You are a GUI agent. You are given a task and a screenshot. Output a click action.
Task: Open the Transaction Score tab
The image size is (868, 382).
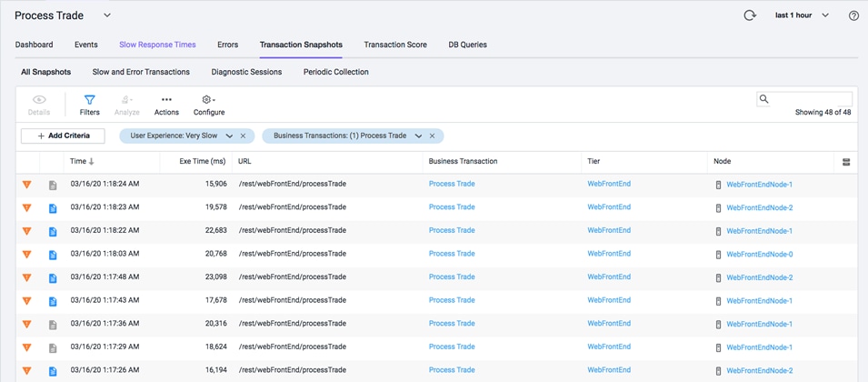(395, 45)
